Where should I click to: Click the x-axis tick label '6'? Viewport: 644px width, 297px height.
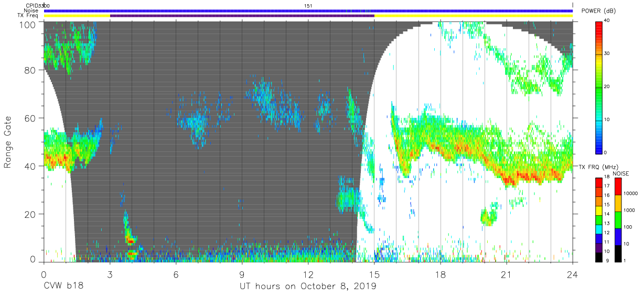tap(176, 274)
